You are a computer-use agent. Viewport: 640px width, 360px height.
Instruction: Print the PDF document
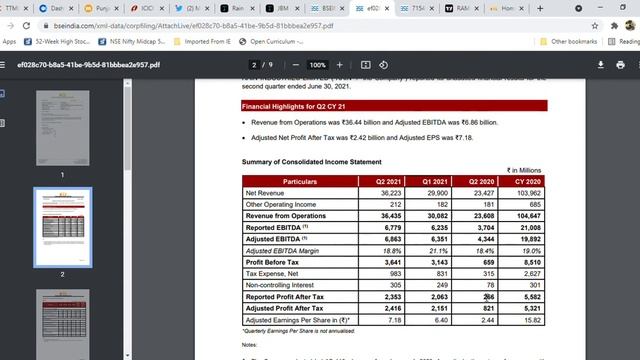pyautogui.click(x=620, y=65)
